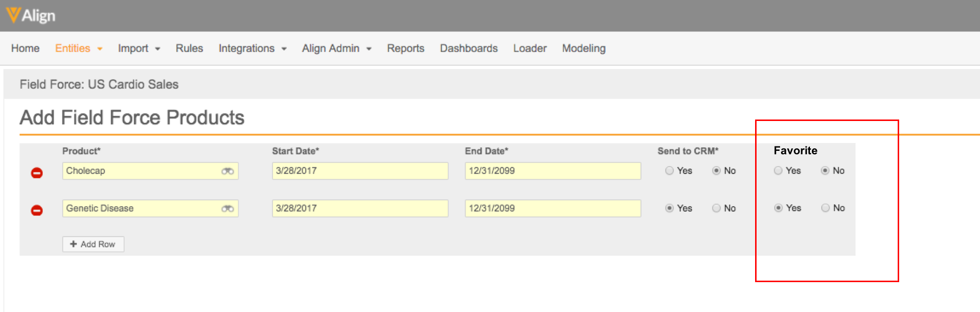Open the Align Admin dropdown
Image resolution: width=980 pixels, height=312 pixels.
(x=336, y=48)
